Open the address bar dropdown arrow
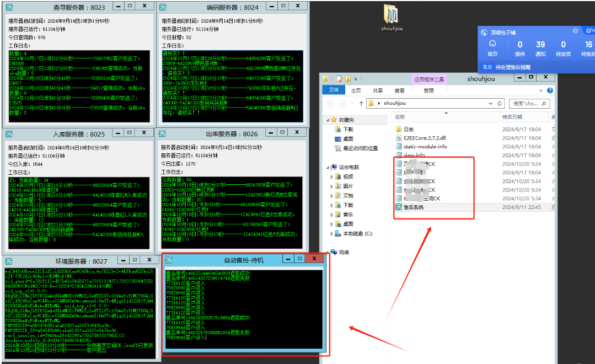Image resolution: width=595 pixels, height=364 pixels. click(x=490, y=104)
